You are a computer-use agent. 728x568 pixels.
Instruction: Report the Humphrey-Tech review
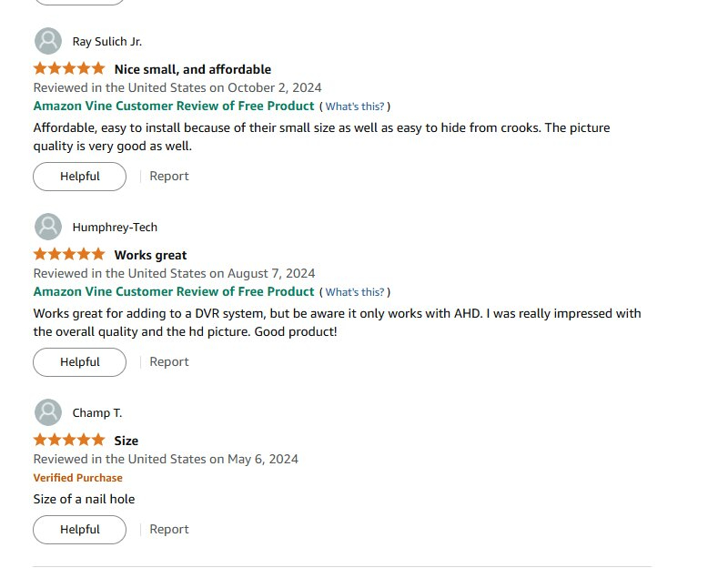(x=169, y=361)
